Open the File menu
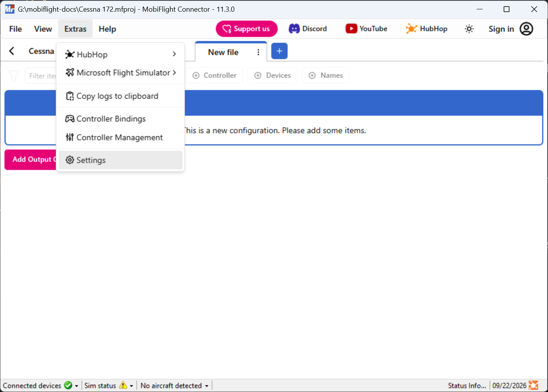Screen dimensions: 548x392 click(16, 29)
